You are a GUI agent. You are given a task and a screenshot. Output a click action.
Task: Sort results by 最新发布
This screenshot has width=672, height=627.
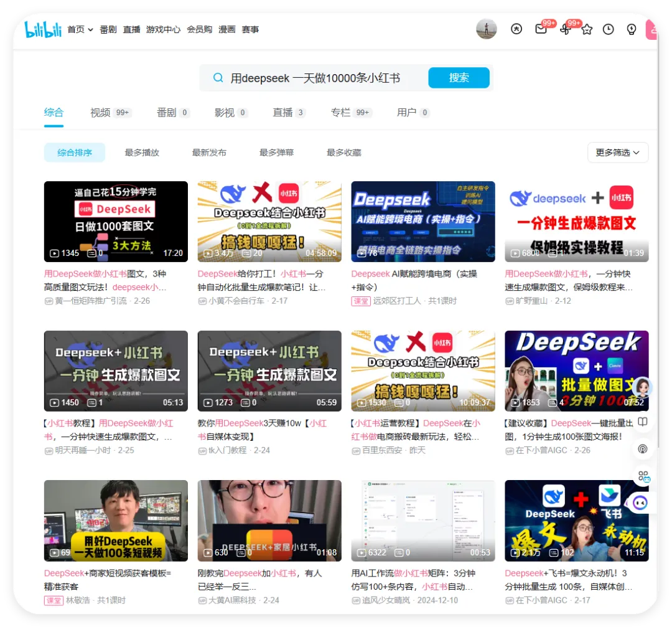tap(209, 153)
